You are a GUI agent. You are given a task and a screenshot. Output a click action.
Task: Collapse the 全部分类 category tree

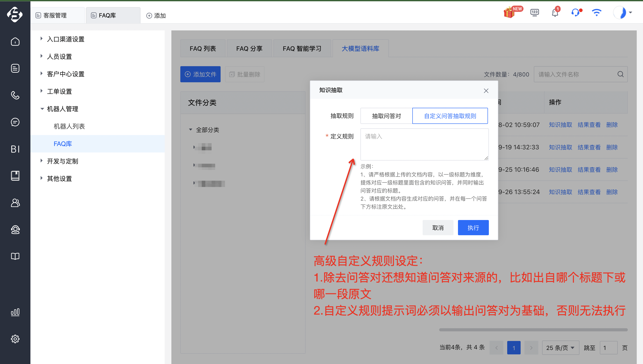point(191,130)
